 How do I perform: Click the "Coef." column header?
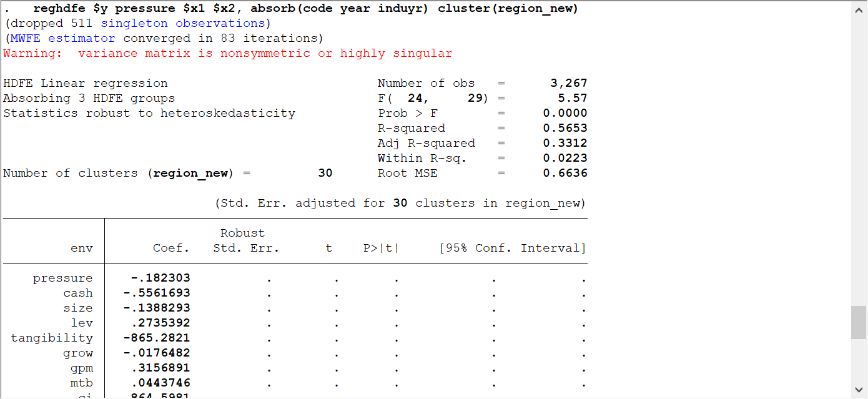[x=171, y=248]
